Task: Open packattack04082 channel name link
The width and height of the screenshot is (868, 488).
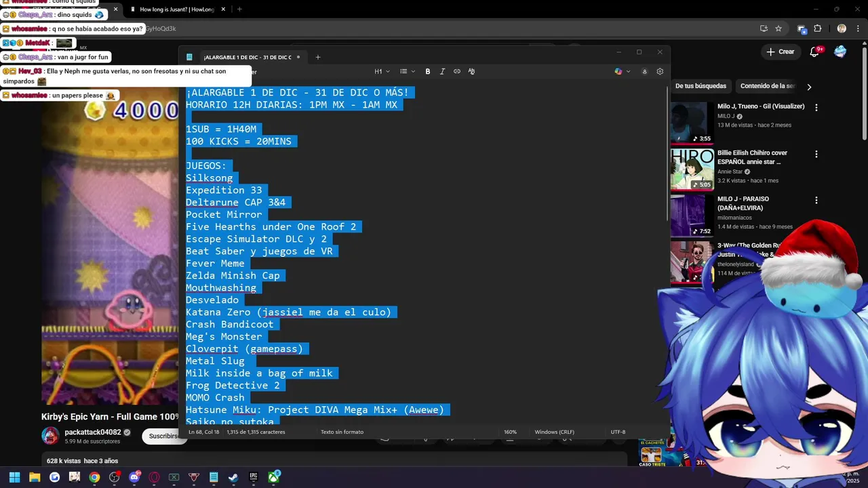Action: tap(93, 432)
